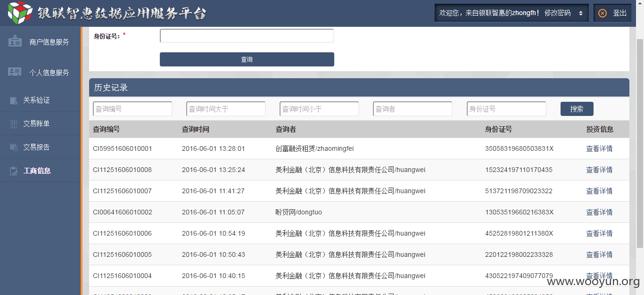
Task: Click the orange logout X icon
Action: coord(603,13)
